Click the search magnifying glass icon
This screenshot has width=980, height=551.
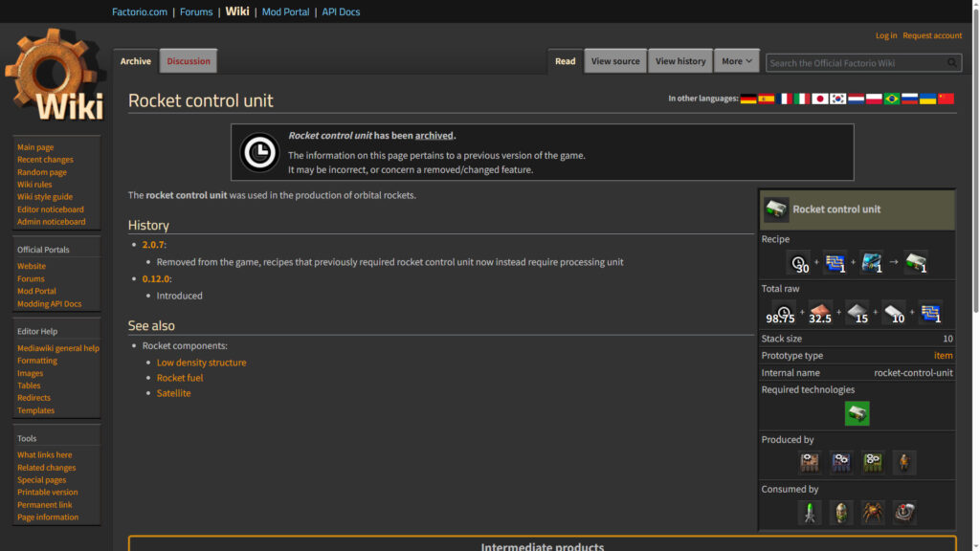point(952,63)
